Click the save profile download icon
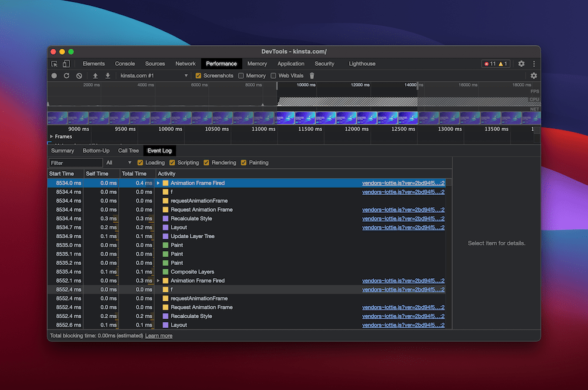The height and width of the screenshot is (390, 588). pyautogui.click(x=108, y=76)
